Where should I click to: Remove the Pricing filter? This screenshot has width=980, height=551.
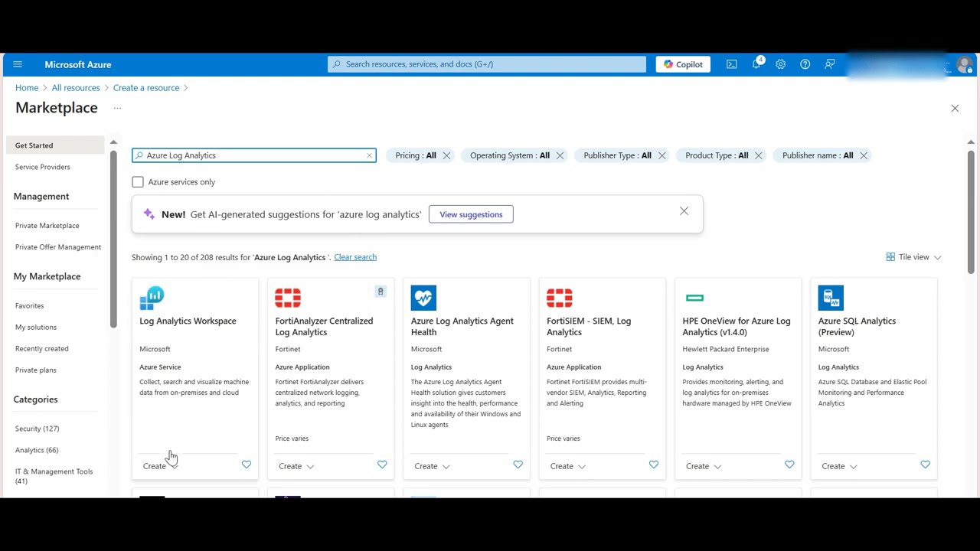coord(446,155)
